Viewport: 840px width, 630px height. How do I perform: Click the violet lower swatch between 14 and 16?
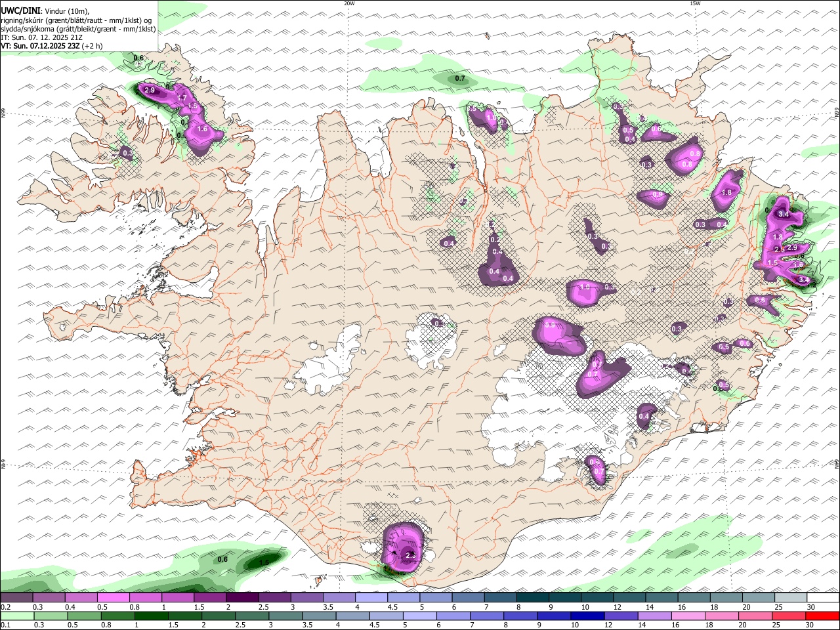[x=654, y=616]
